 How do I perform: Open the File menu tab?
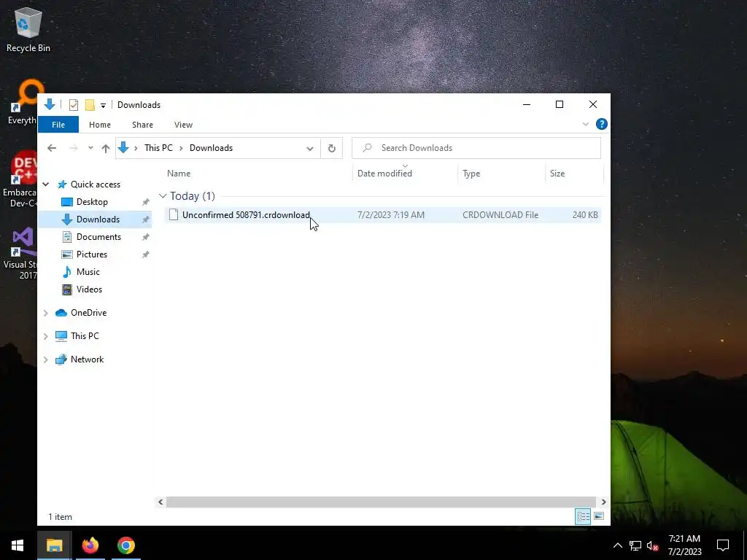tap(58, 125)
